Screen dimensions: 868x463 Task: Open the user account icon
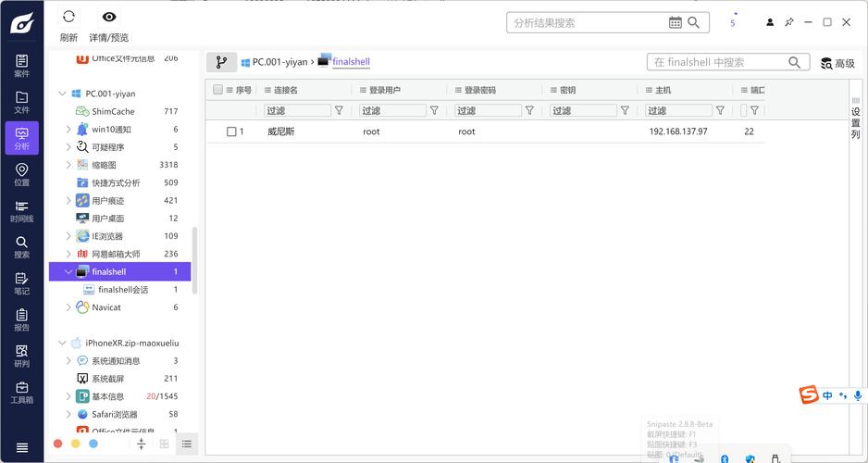coord(770,22)
